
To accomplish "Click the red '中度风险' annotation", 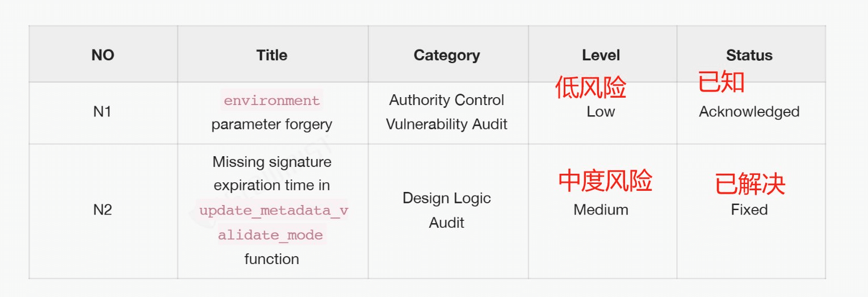I will coord(605,181).
